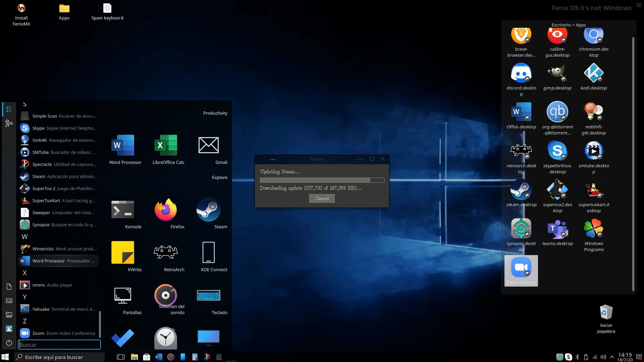Select Spectacle in app list
644x362 pixels.
tap(58, 164)
